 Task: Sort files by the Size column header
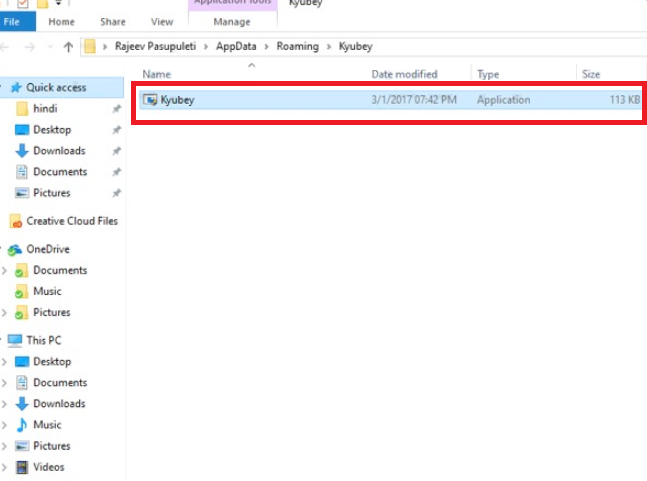tap(591, 74)
